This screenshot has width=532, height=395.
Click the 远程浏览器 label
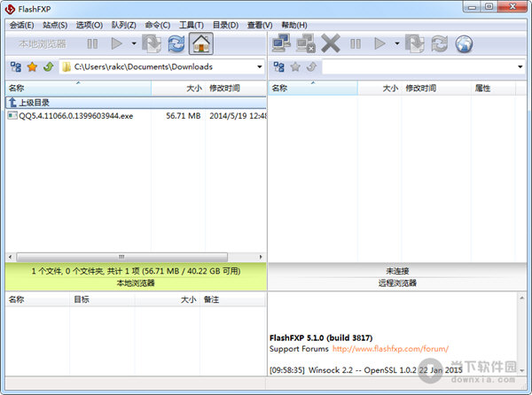click(x=397, y=283)
